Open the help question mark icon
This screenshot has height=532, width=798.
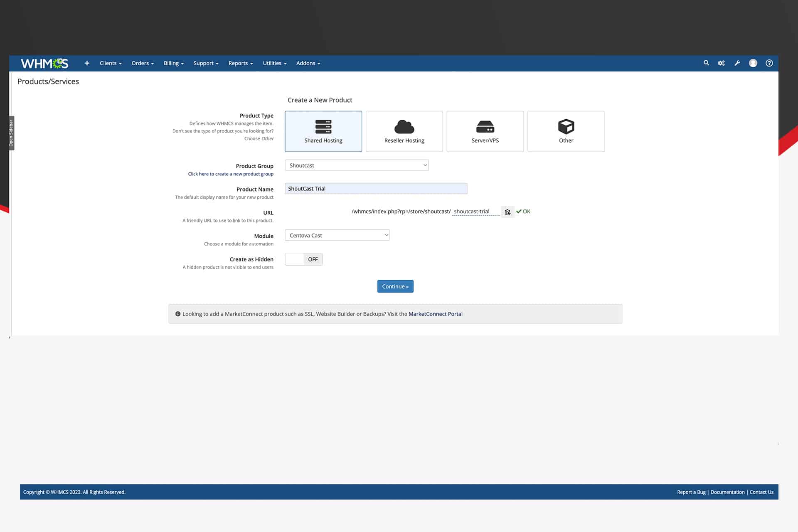(769, 63)
